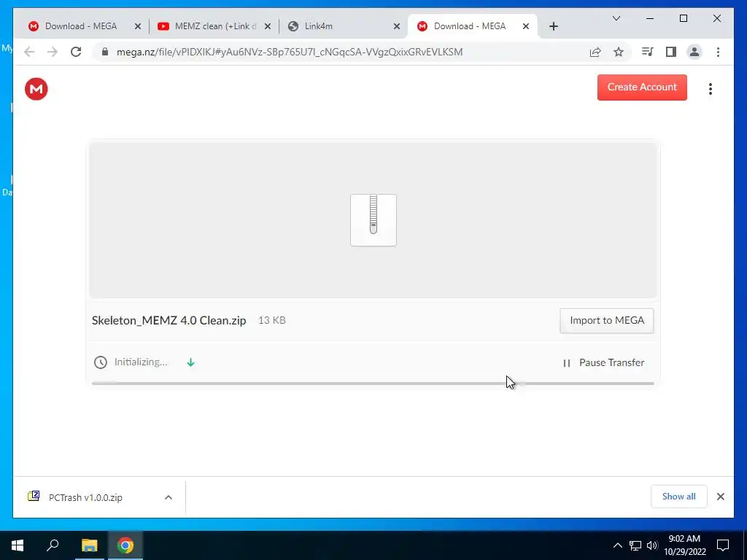Bookmark this page with star icon
This screenshot has height=560, width=747.
619,52
